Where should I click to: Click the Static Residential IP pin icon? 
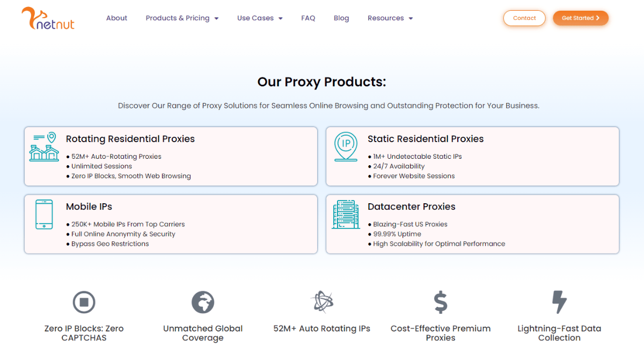[x=346, y=147]
